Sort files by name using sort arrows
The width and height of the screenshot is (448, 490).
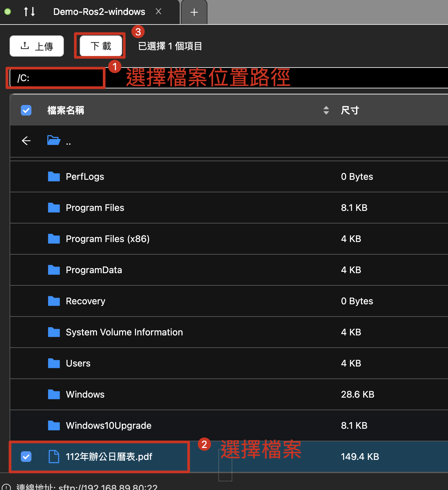point(326,110)
